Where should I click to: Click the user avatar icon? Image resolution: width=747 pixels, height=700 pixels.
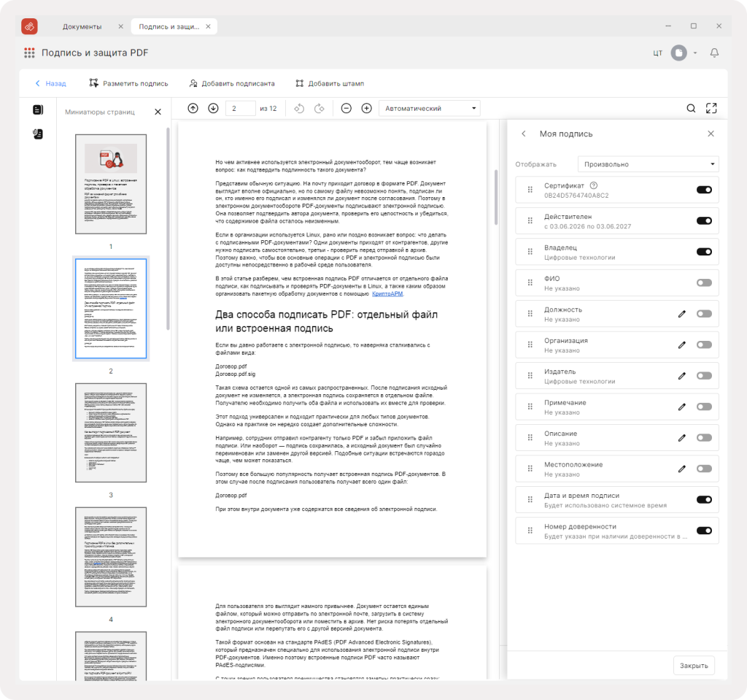(x=679, y=53)
